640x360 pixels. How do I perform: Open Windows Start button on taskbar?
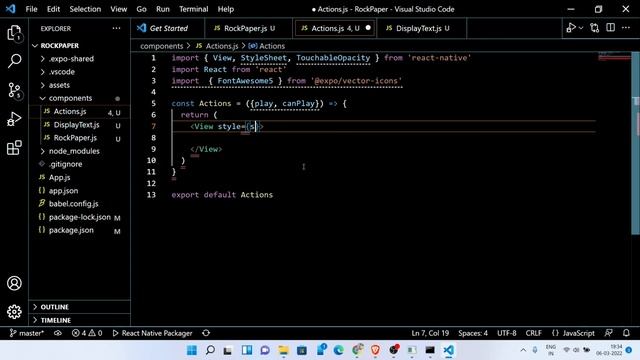(192, 350)
